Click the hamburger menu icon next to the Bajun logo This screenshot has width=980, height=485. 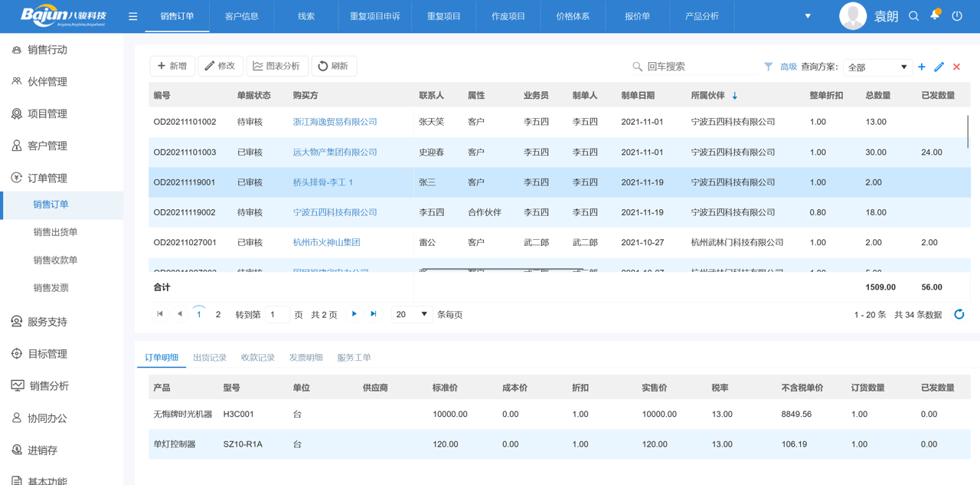tap(132, 15)
